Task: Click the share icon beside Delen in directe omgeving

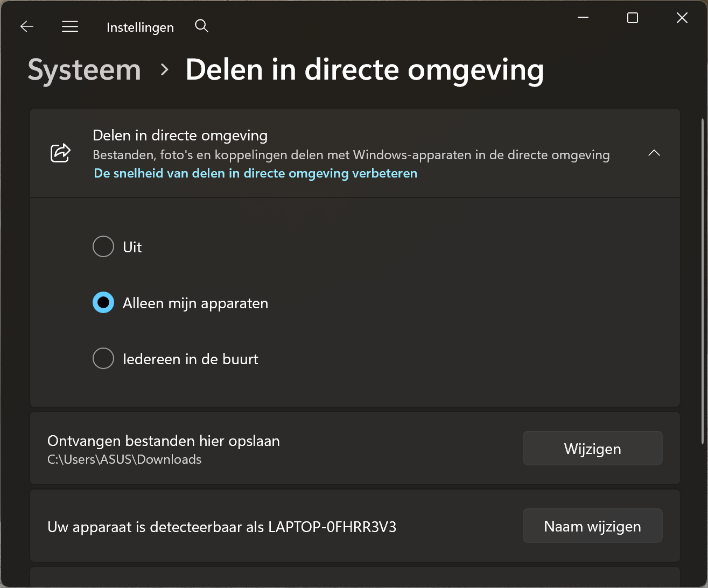Action: pyautogui.click(x=60, y=153)
